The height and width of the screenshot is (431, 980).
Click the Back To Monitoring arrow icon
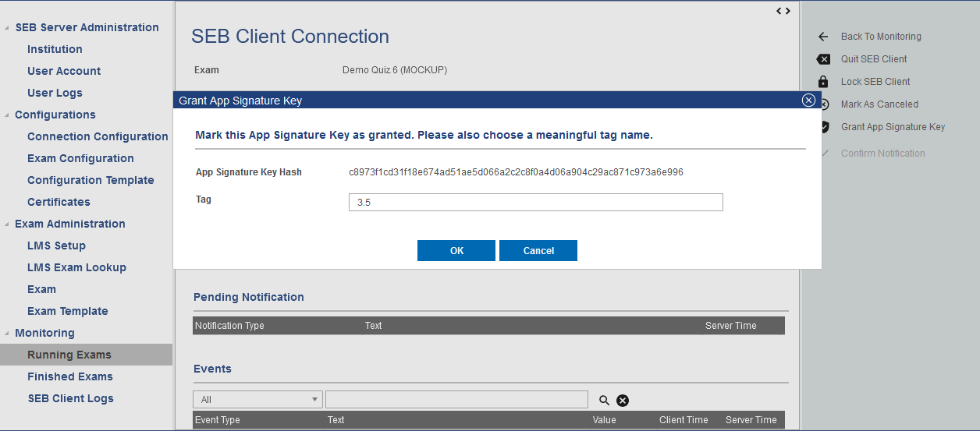pyautogui.click(x=823, y=37)
